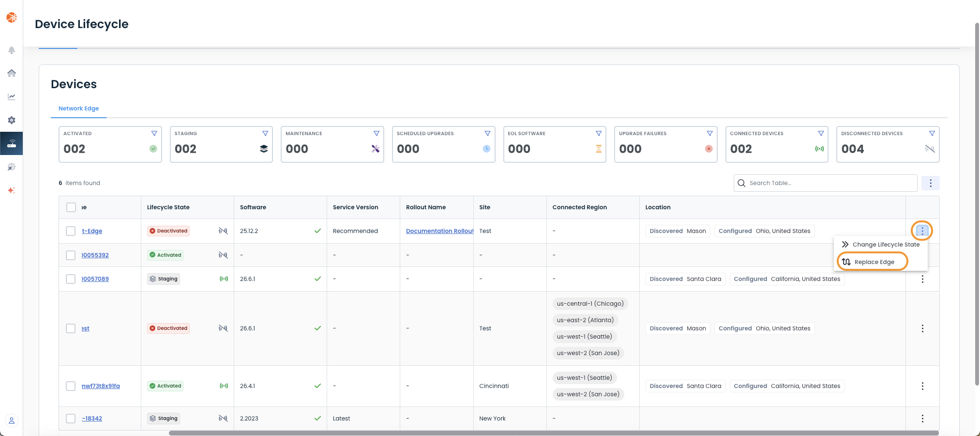980x436 pixels.
Task: Open table options menu beside search box
Action: [x=930, y=183]
